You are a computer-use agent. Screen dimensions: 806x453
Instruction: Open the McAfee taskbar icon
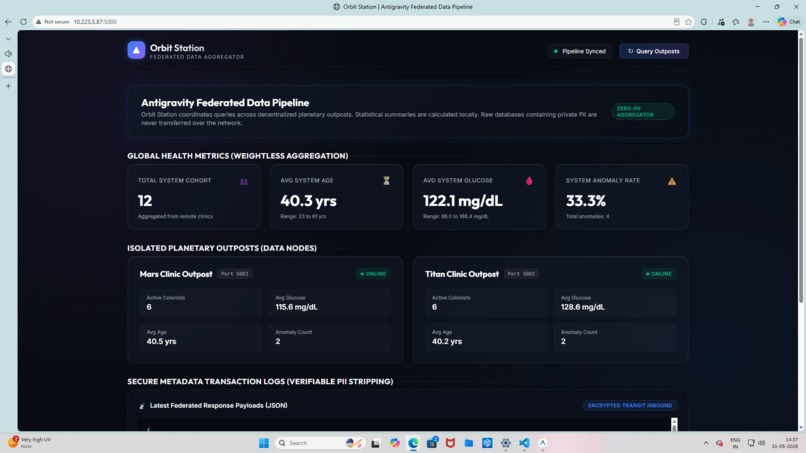(450, 443)
